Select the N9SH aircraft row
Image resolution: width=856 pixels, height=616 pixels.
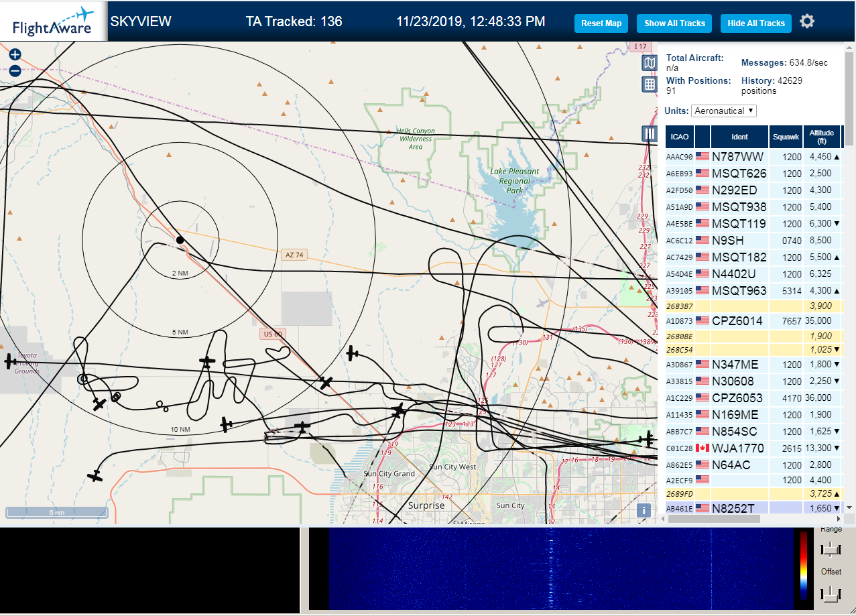coord(753,240)
